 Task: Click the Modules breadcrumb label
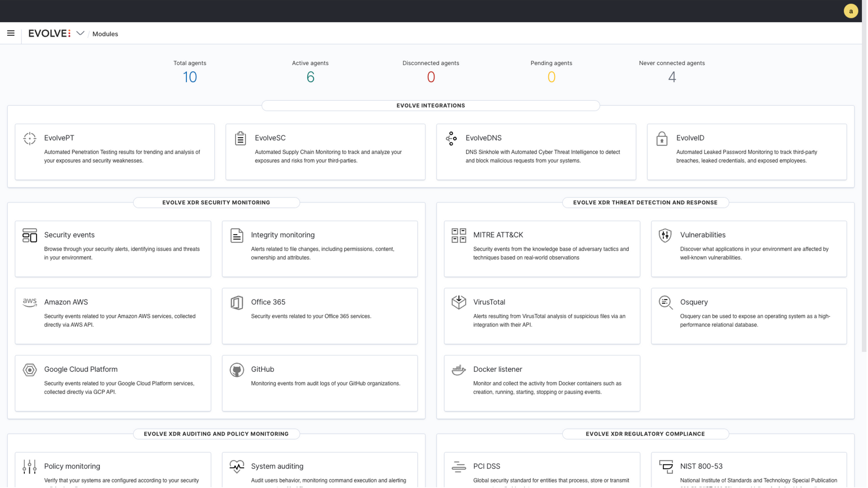click(x=105, y=34)
